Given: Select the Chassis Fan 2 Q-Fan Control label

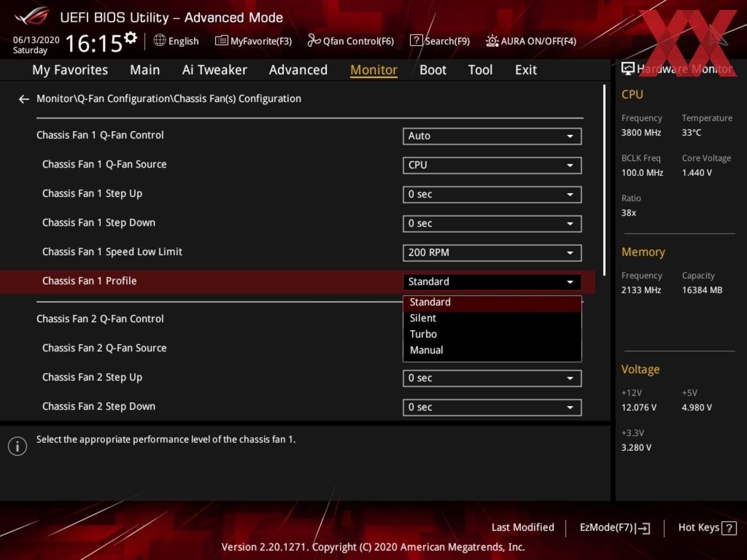Looking at the screenshot, I should [x=100, y=319].
